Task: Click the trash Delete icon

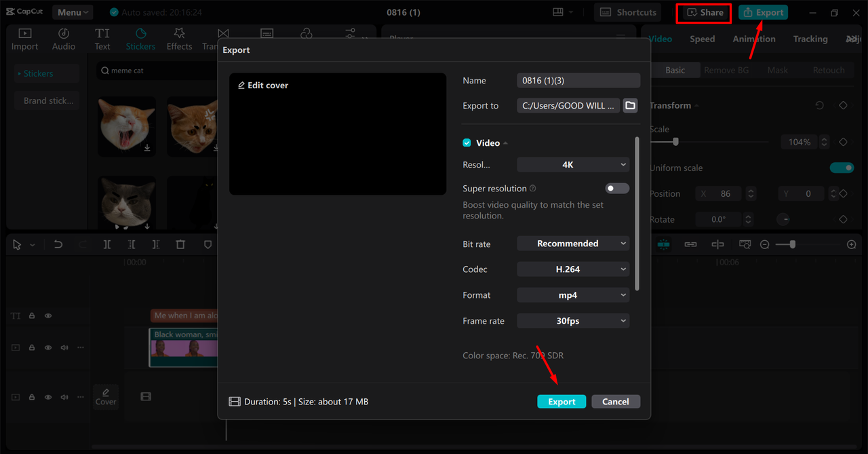Action: coord(180,244)
